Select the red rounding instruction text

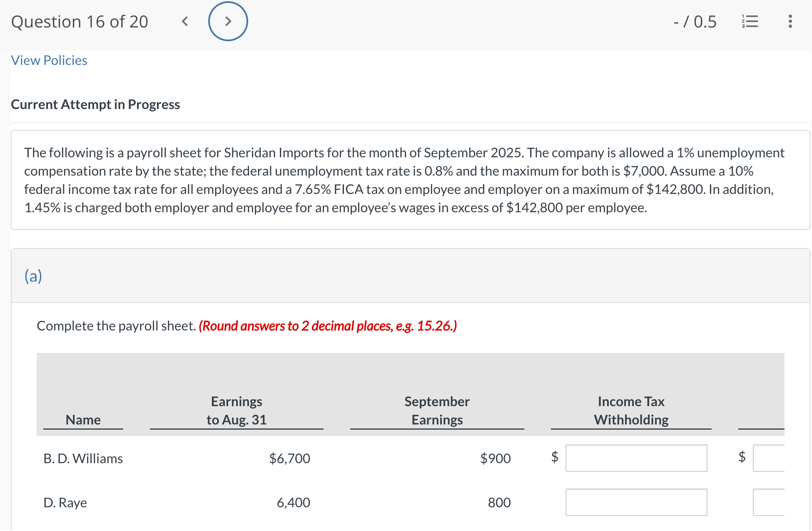point(327,326)
